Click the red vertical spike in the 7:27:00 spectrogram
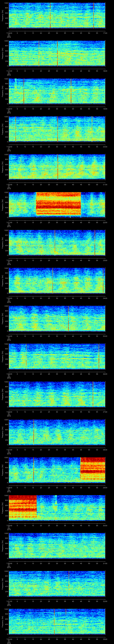The image size is (114, 644). coord(34,432)
